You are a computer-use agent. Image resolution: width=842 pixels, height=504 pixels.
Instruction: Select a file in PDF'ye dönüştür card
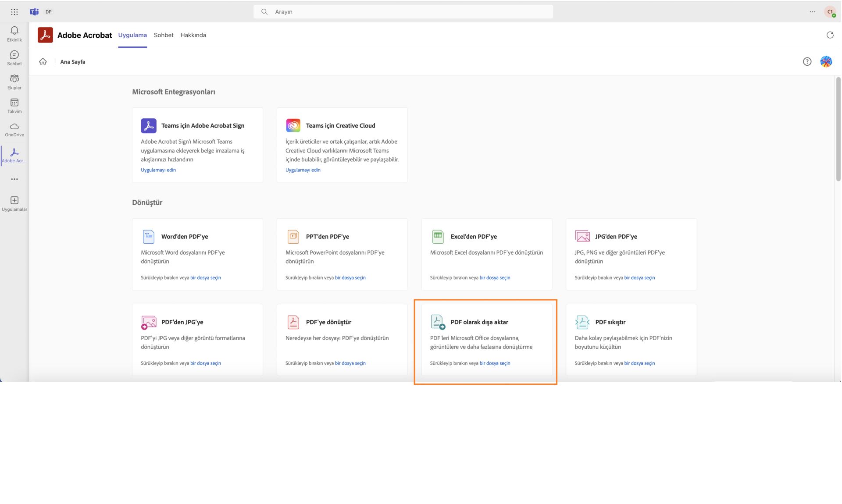[350, 363]
